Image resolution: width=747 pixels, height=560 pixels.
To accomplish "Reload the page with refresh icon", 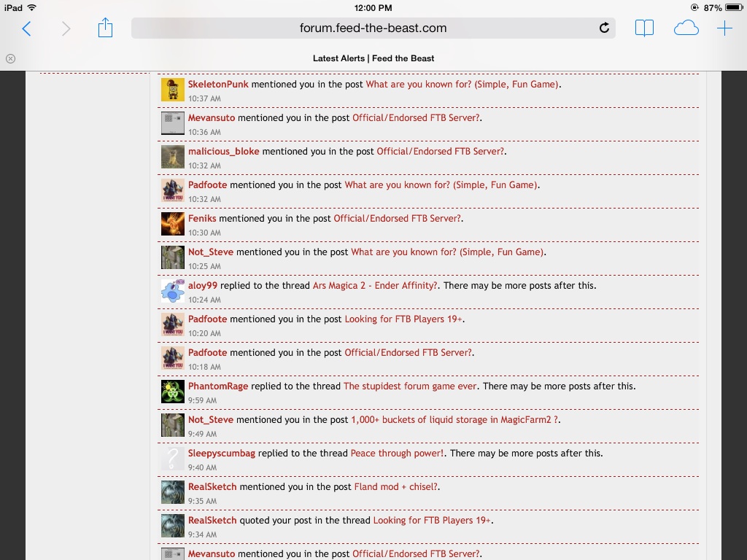I will pos(604,28).
